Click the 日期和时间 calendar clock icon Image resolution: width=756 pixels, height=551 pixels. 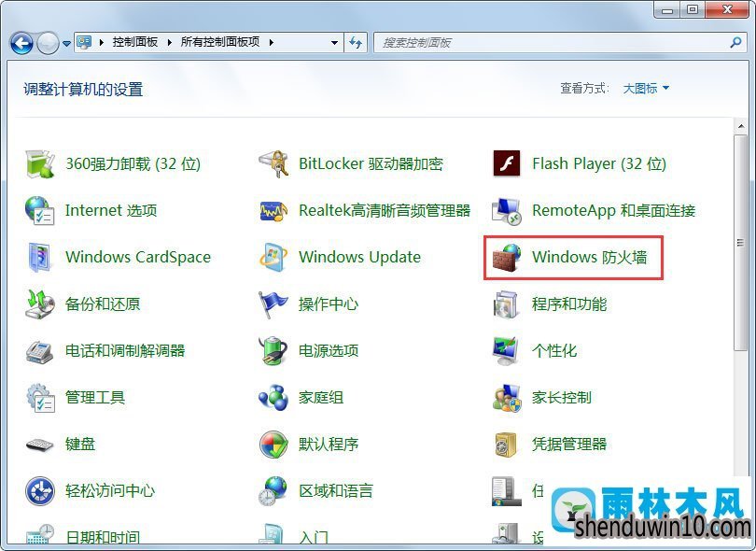point(39,535)
